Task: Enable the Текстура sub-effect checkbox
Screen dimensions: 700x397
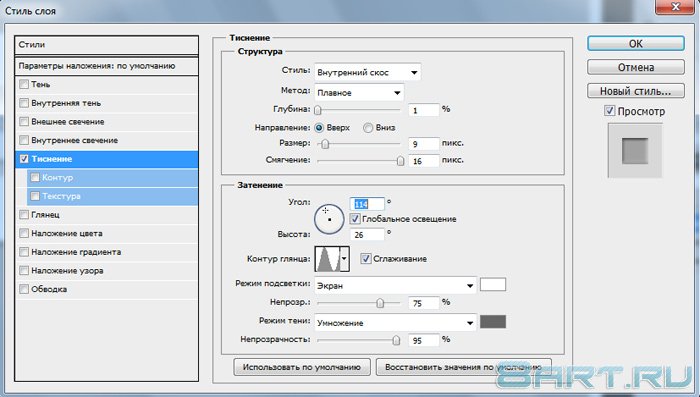Action: (x=35, y=196)
